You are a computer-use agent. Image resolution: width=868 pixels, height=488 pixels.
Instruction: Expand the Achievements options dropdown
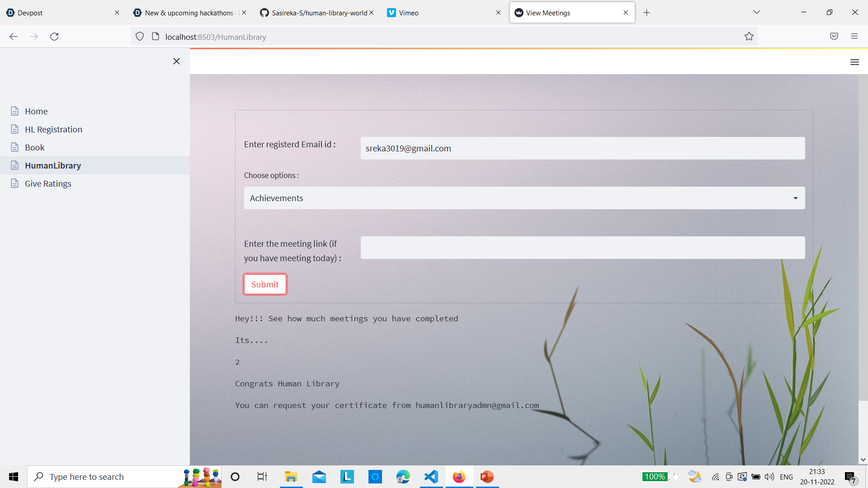[524, 198]
